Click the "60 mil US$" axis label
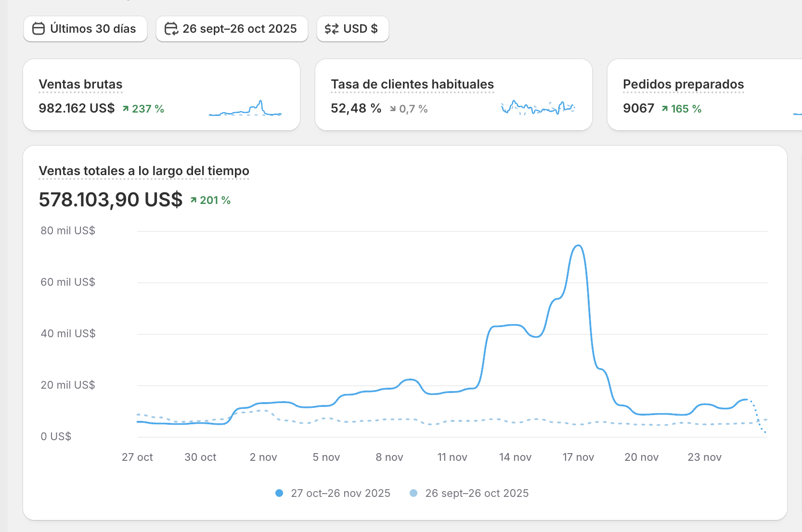This screenshot has width=802, height=532. (x=68, y=282)
